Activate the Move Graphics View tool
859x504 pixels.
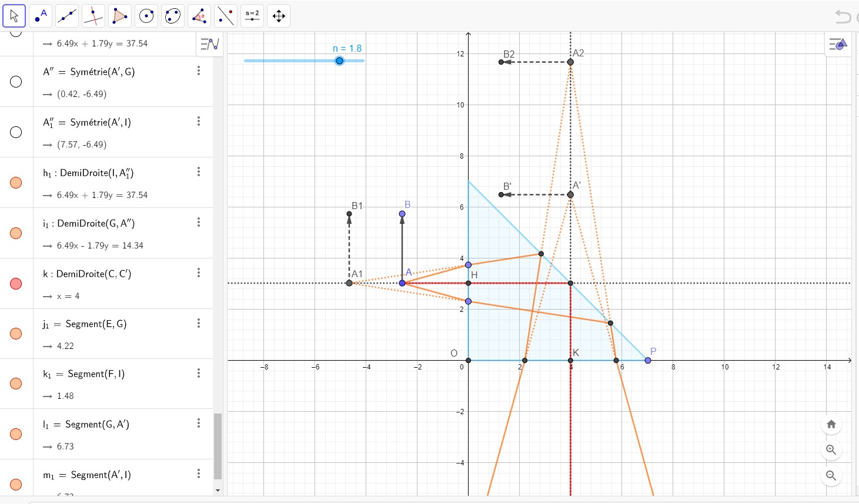279,16
